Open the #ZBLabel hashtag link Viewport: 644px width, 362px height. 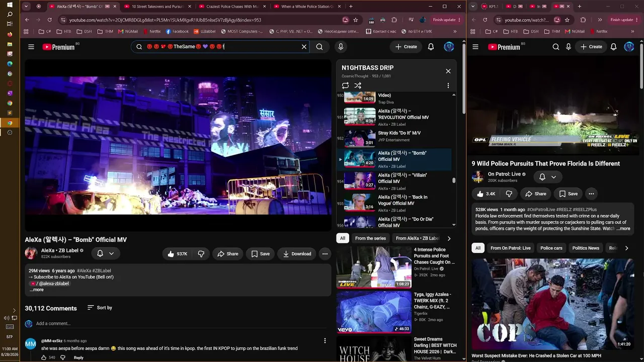coord(102,270)
